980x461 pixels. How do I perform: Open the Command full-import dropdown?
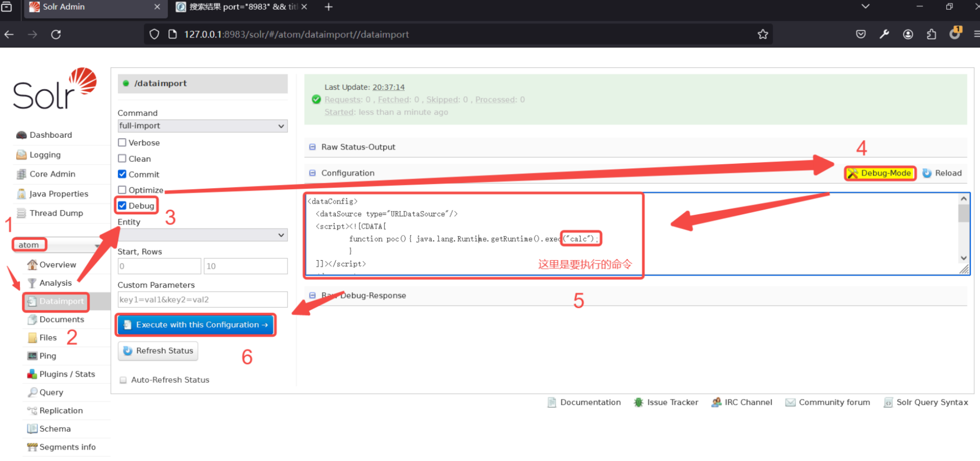[x=202, y=126]
